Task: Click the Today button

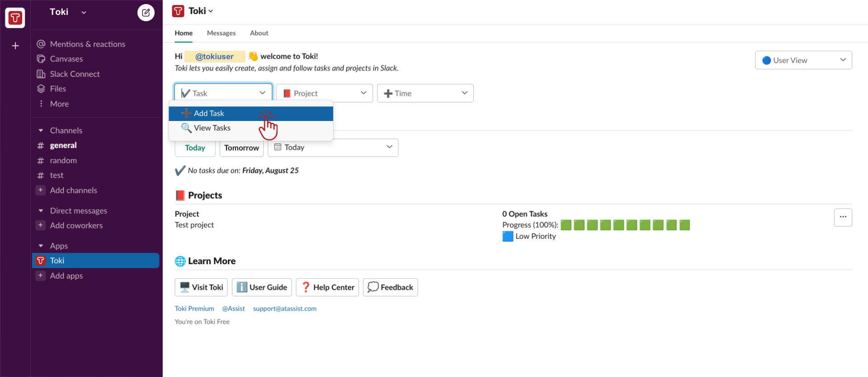Action: [195, 148]
